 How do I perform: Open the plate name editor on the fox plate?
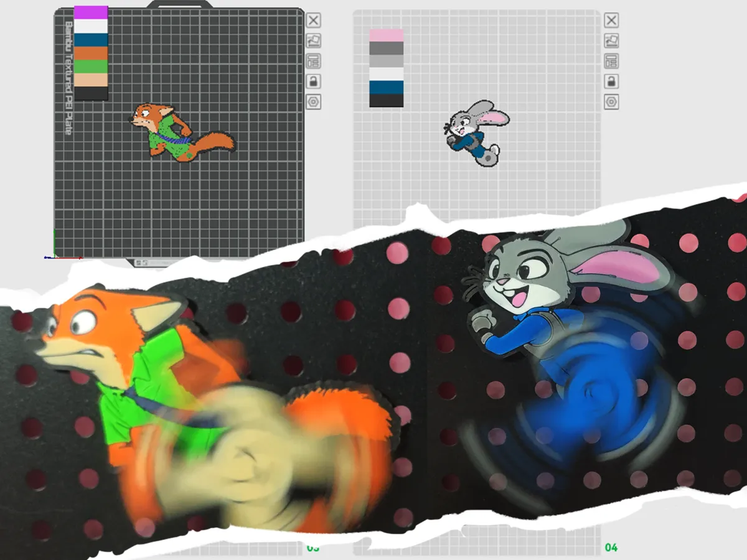click(313, 62)
